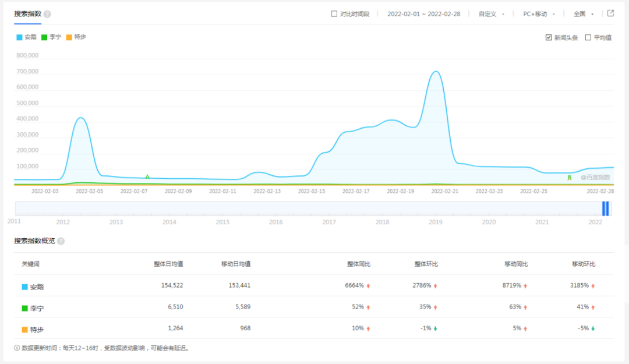Click the help icon beside 搜索指数 title

pyautogui.click(x=47, y=14)
